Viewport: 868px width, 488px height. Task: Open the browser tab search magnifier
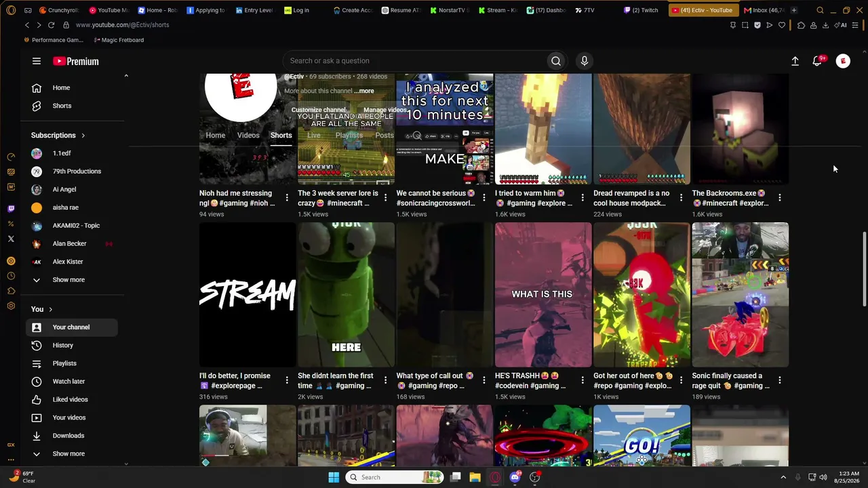pyautogui.click(x=820, y=10)
